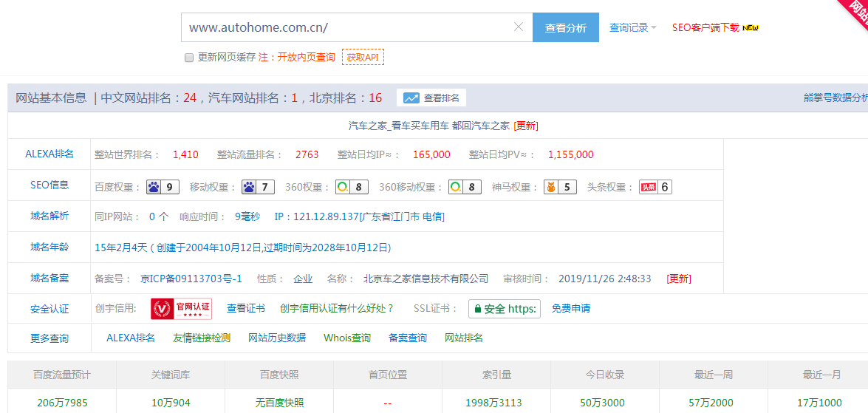Click Beijing rank 16
Image resolution: width=868 pixels, height=413 pixels.
click(x=375, y=98)
